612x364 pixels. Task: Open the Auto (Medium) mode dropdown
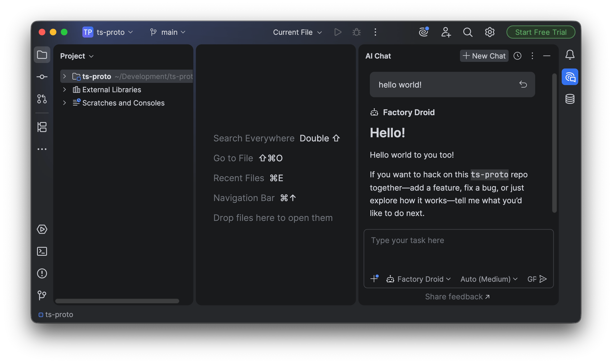[x=489, y=279]
